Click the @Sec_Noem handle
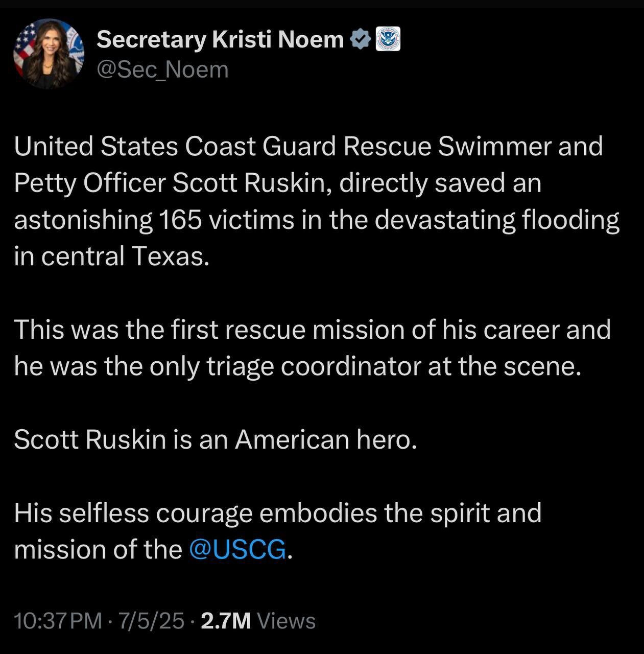Viewport: 644px width, 654px height. (x=162, y=70)
